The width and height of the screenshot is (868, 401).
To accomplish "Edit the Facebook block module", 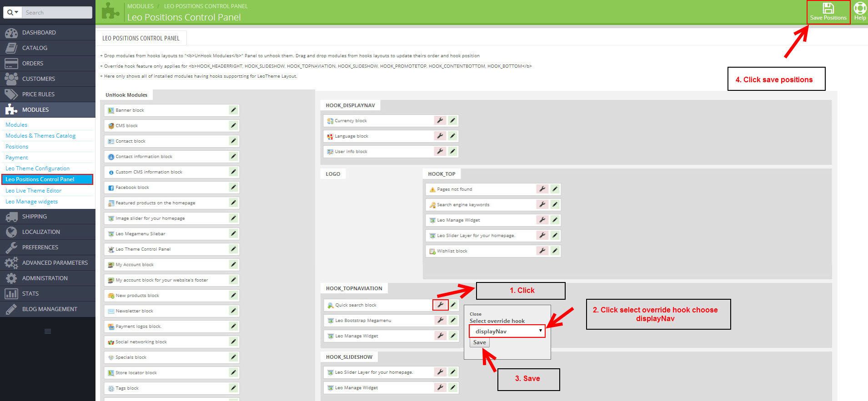I will 233,187.
